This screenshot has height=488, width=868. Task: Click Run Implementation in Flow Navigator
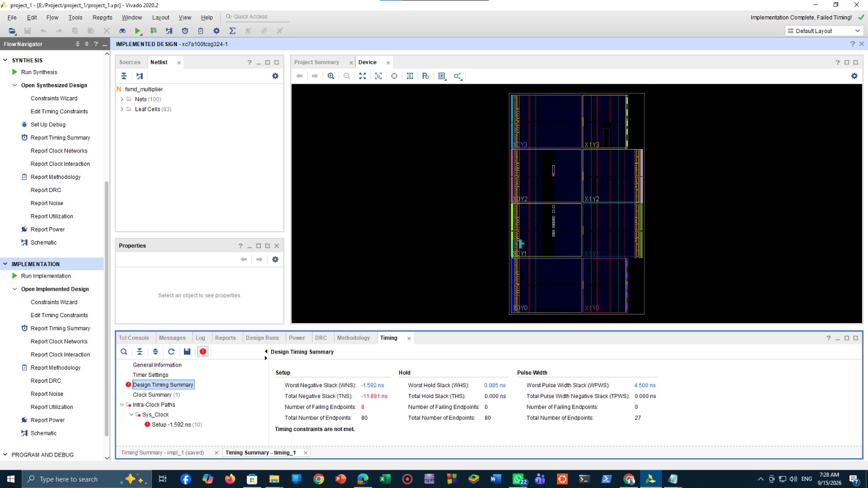click(x=46, y=276)
